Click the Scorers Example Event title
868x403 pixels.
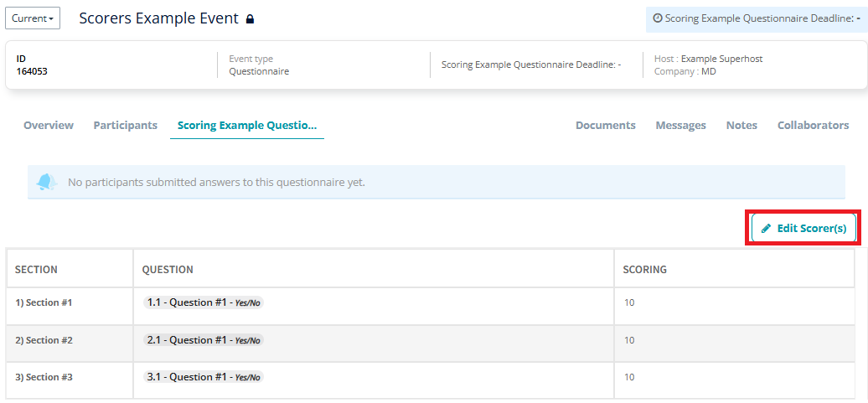click(x=159, y=18)
